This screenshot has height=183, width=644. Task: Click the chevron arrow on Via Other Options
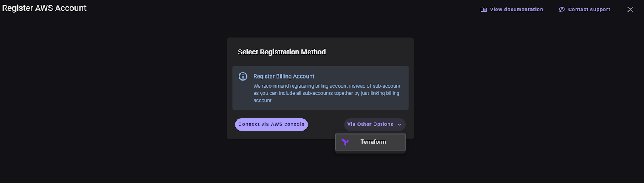[x=400, y=125]
